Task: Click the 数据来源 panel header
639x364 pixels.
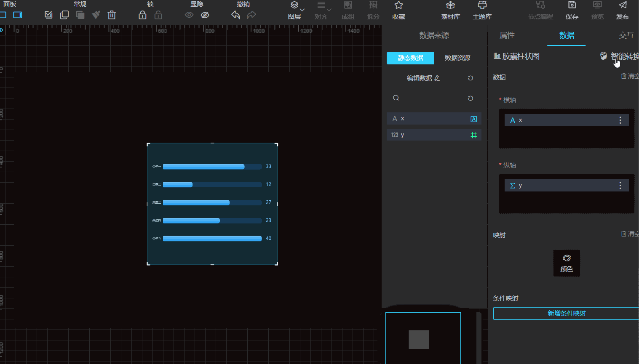Action: [x=434, y=35]
